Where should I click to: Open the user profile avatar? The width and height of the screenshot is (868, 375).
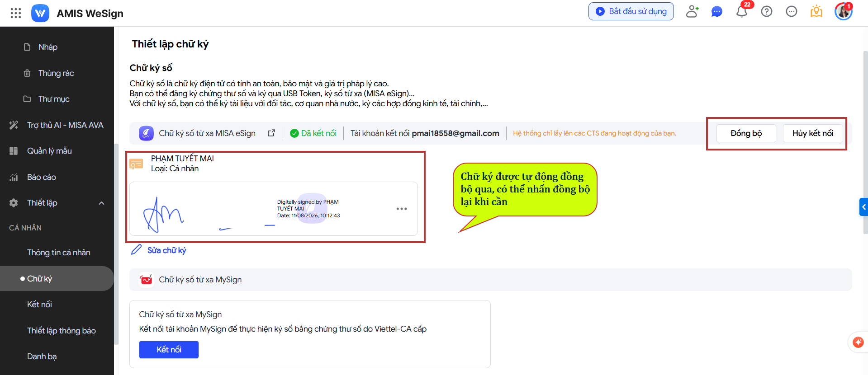[844, 11]
